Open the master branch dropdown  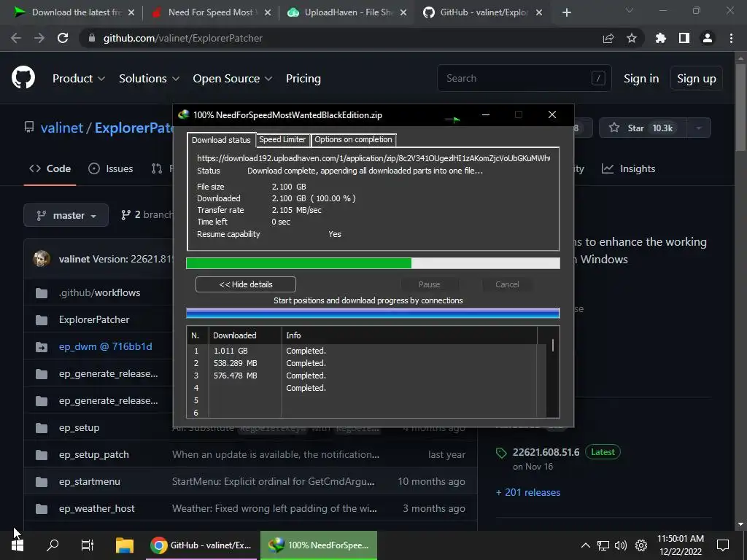click(66, 215)
